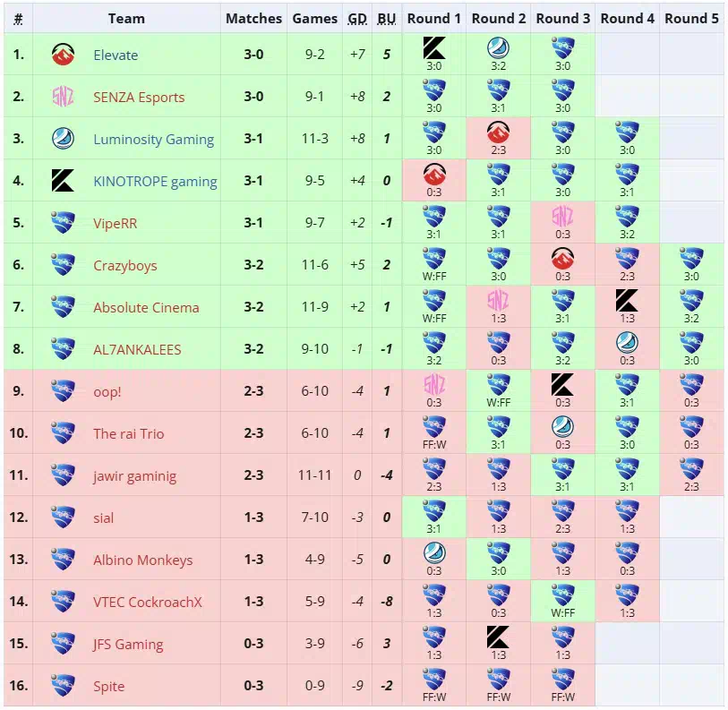The height and width of the screenshot is (710, 728).
Task: Open the Elevate team link
Action: click(x=116, y=56)
